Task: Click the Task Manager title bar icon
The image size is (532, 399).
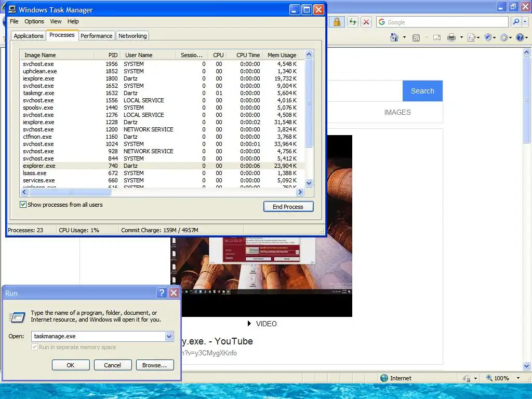Action: tap(12, 9)
